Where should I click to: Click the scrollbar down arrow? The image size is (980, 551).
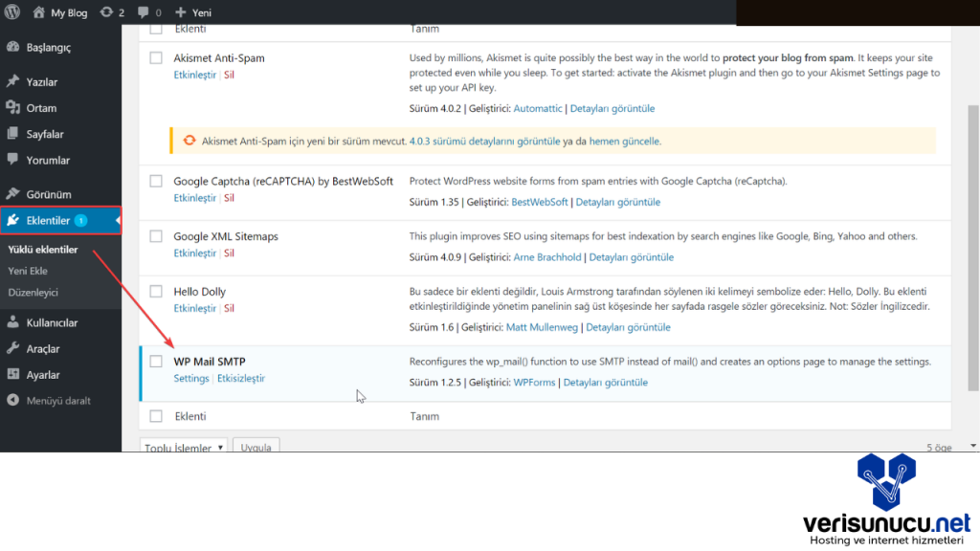point(973,445)
